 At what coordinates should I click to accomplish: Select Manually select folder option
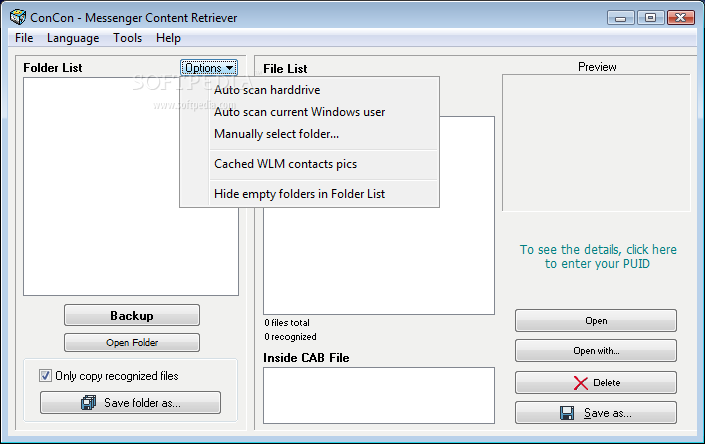(x=276, y=134)
